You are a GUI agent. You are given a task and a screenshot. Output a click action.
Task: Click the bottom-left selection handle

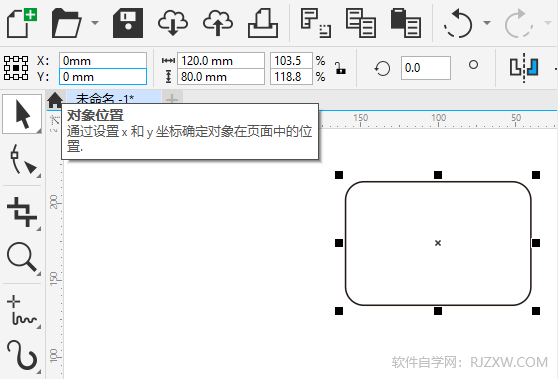coord(339,311)
